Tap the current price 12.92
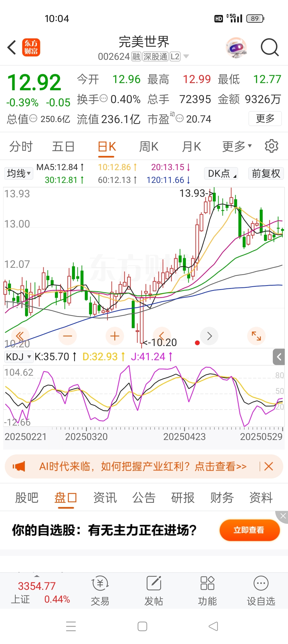 tap(34, 82)
